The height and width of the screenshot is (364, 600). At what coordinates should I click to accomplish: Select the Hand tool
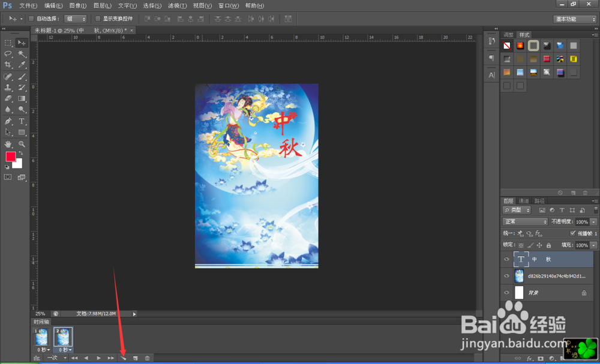(8, 144)
